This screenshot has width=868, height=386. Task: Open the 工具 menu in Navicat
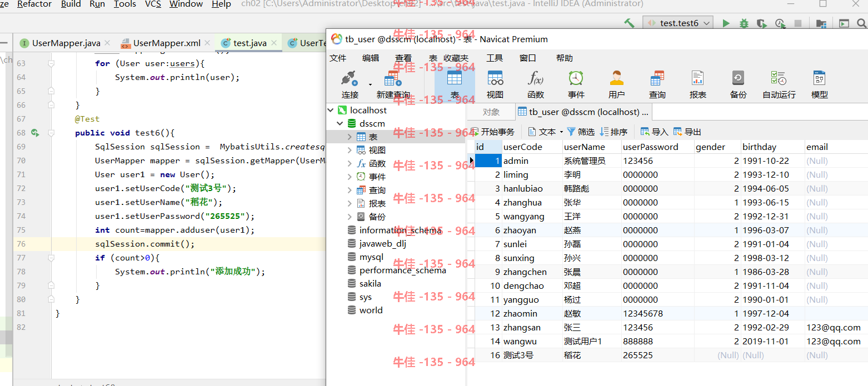pos(495,58)
